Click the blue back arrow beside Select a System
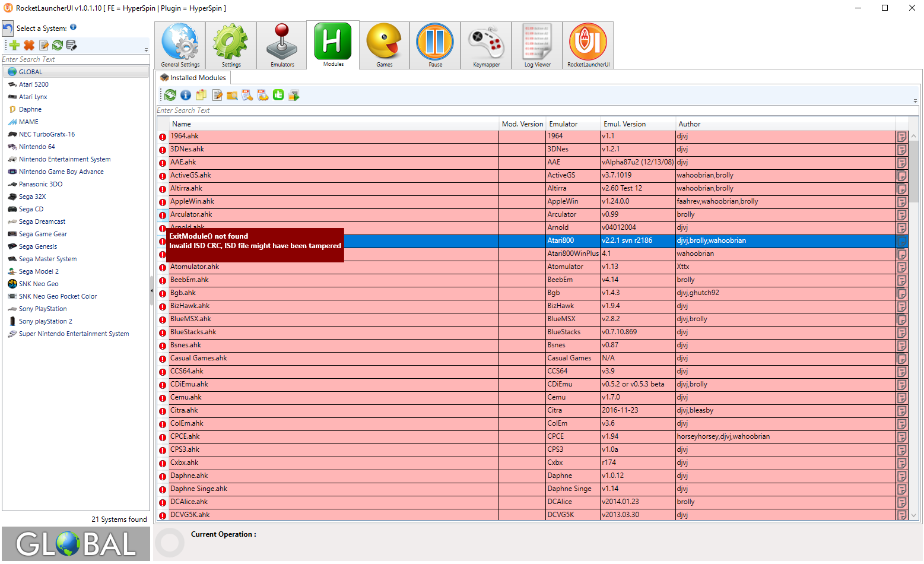Viewport: 924px width, 564px height. pyautogui.click(x=8, y=28)
